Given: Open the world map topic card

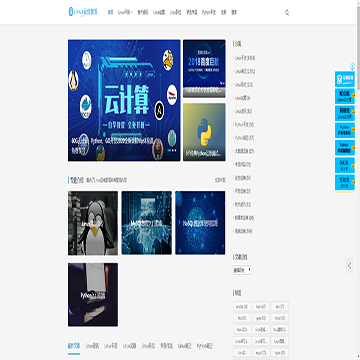Looking at the screenshot, I should click(147, 223).
